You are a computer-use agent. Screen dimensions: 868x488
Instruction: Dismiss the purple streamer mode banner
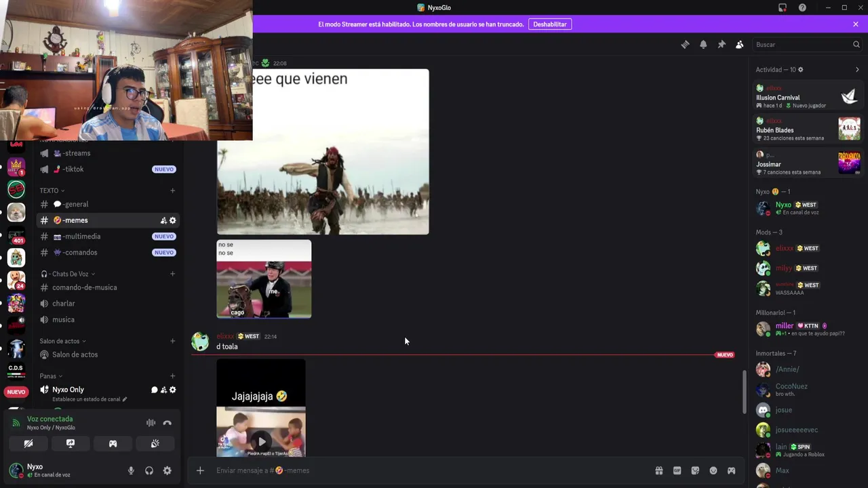[856, 24]
